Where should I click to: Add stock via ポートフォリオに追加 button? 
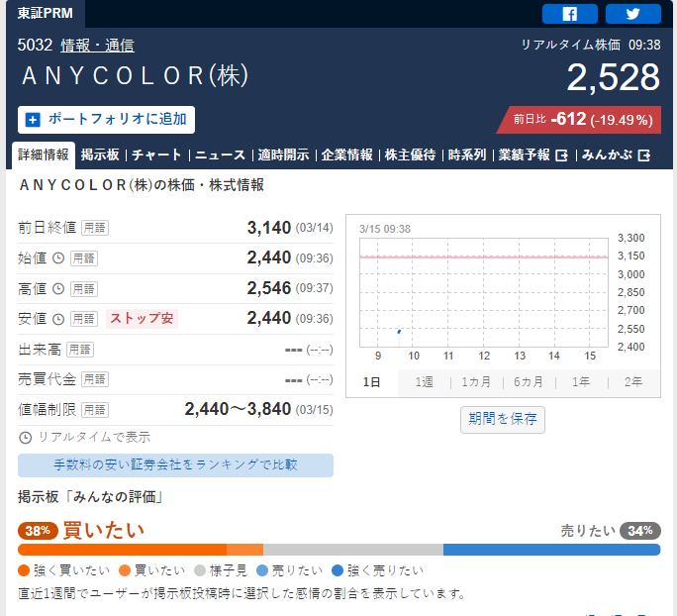(x=106, y=120)
